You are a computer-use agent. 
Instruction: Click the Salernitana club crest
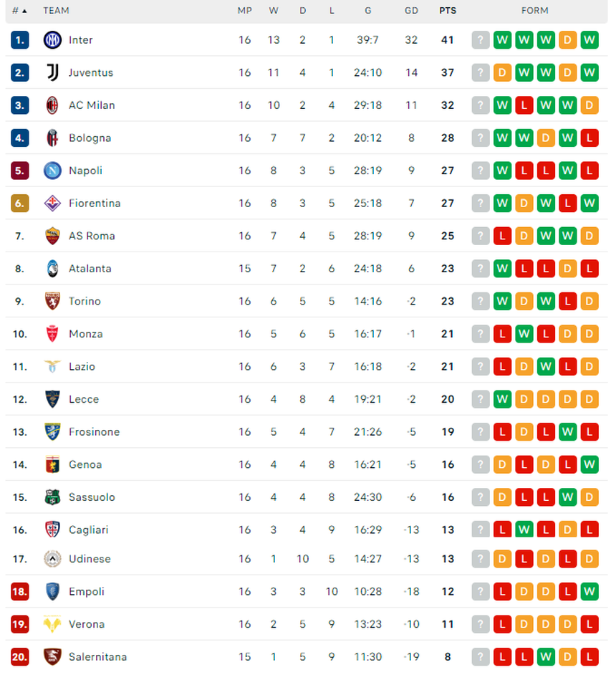coord(52,656)
